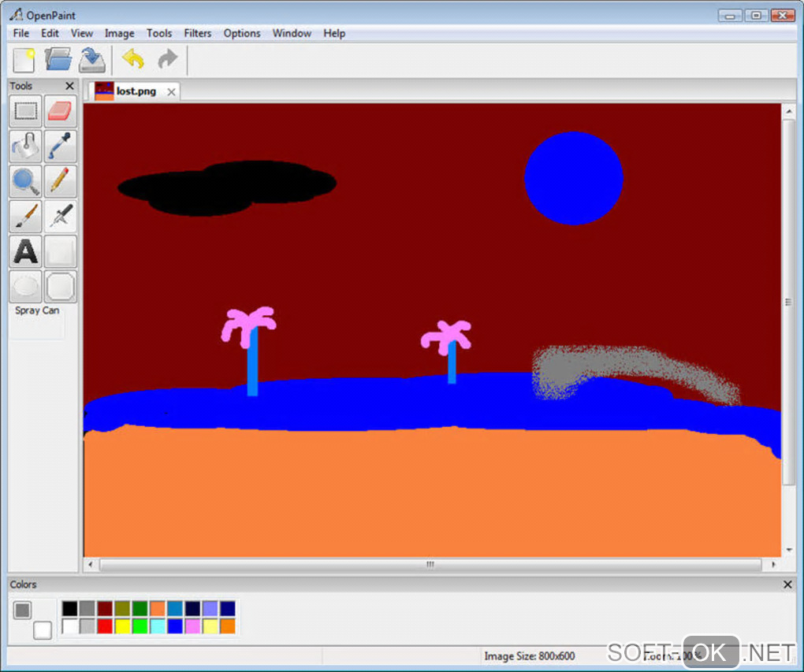Close the lost.png tab

click(171, 91)
